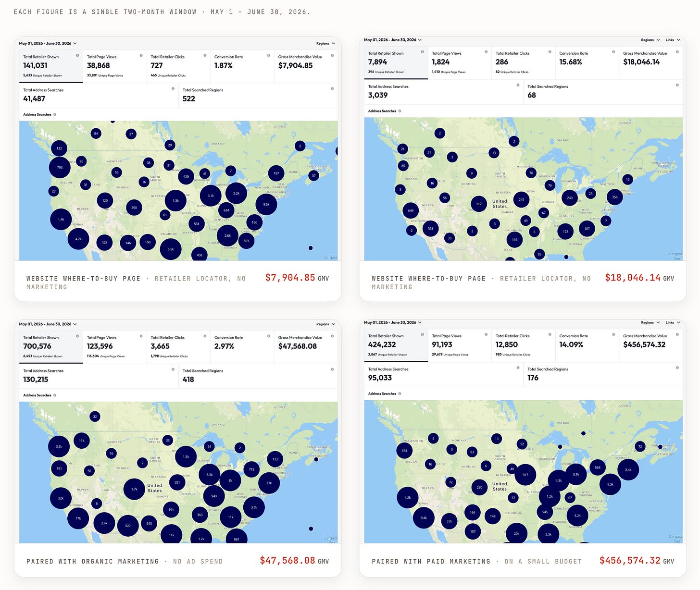
Task: Click the 27k map cluster in the $47,568.08 dashboard
Action: pyautogui.click(x=269, y=483)
